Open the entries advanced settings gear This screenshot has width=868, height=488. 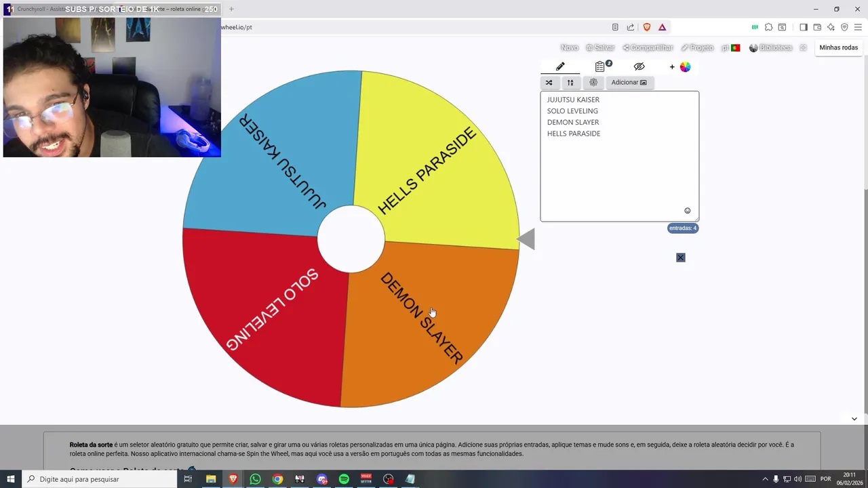593,83
